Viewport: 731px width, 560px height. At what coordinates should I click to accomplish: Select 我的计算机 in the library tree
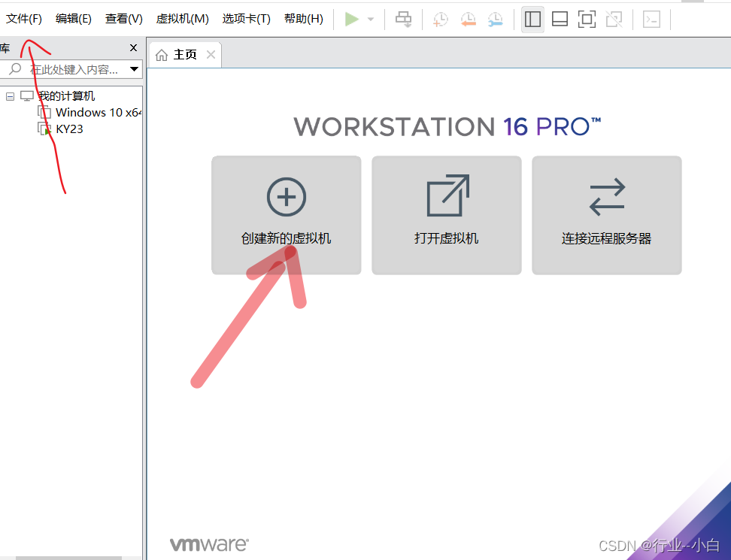coord(67,96)
